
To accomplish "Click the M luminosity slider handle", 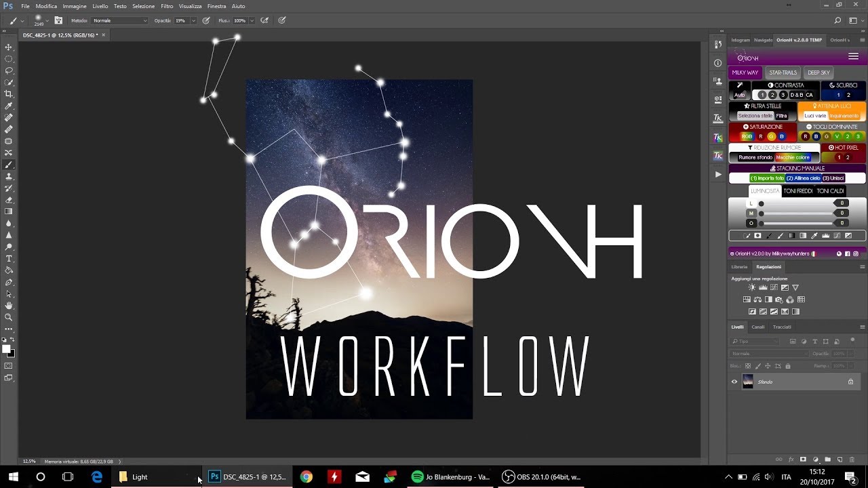I will [761, 213].
